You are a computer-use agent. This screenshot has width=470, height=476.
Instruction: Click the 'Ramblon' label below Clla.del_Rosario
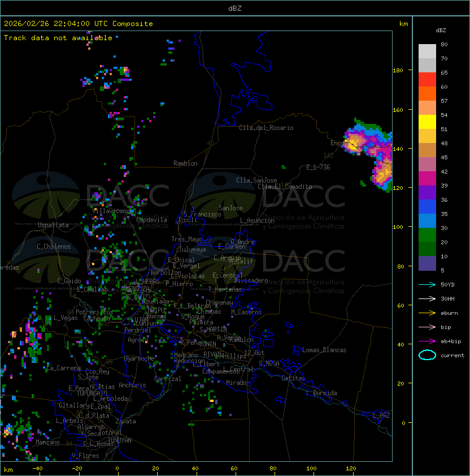pyautogui.click(x=185, y=163)
